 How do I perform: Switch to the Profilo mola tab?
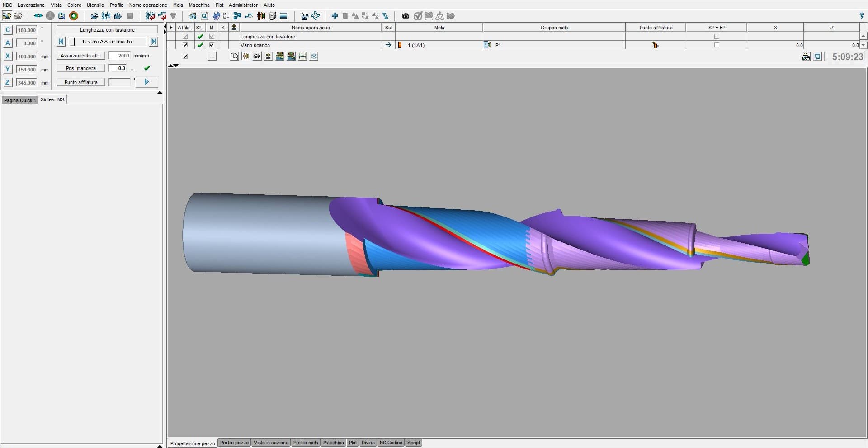[306, 443]
